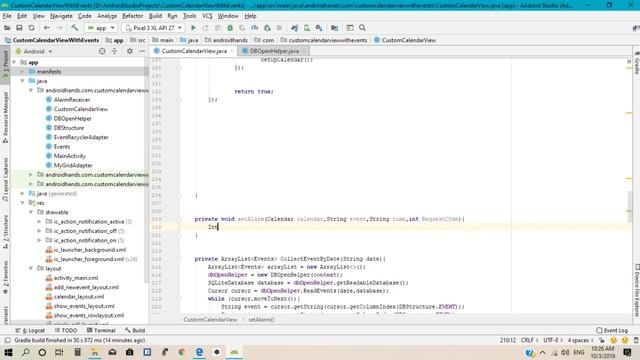Click the Search Everywhere magnifier icon
This screenshot has width=640, height=360.
click(x=362, y=28)
